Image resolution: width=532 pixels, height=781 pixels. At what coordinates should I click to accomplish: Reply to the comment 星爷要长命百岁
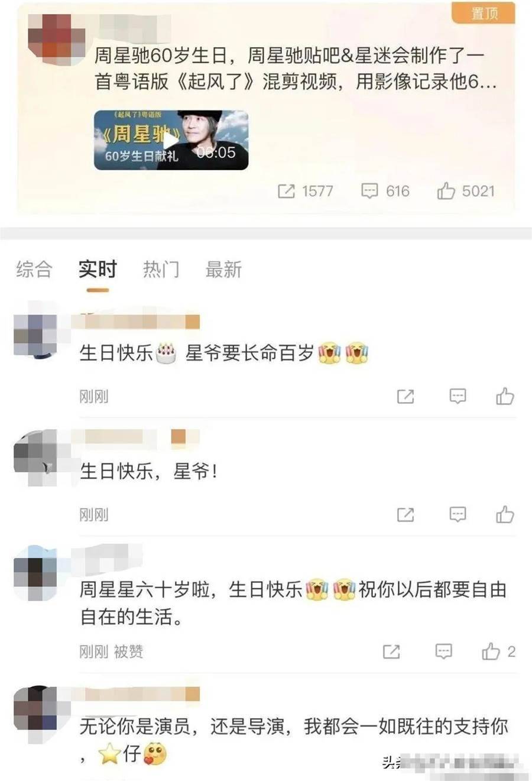click(458, 396)
